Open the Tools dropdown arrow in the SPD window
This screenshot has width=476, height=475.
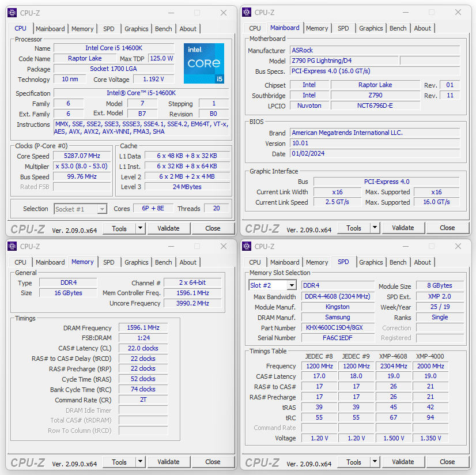[x=375, y=462]
